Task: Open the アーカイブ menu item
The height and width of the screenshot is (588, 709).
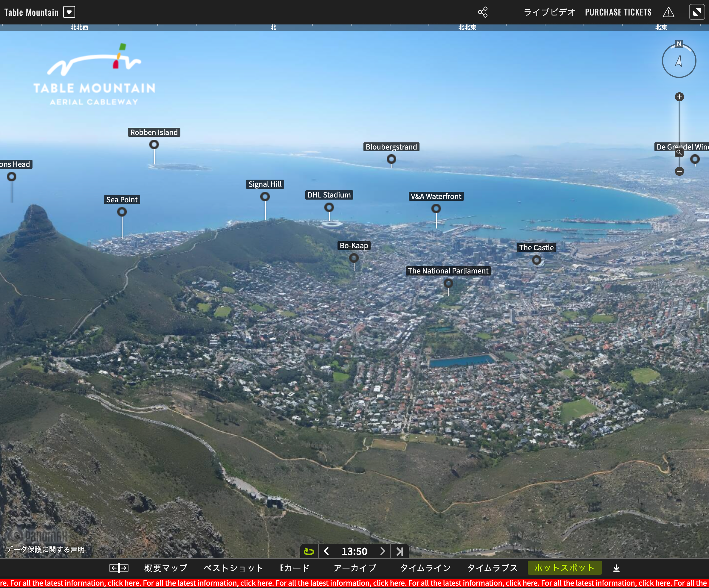Action: pos(354,568)
